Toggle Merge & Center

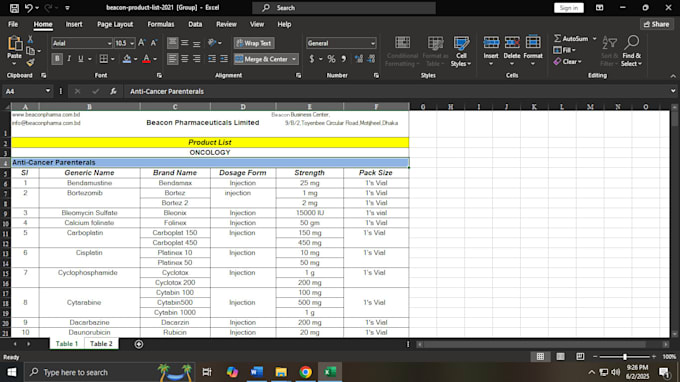pyautogui.click(x=262, y=59)
